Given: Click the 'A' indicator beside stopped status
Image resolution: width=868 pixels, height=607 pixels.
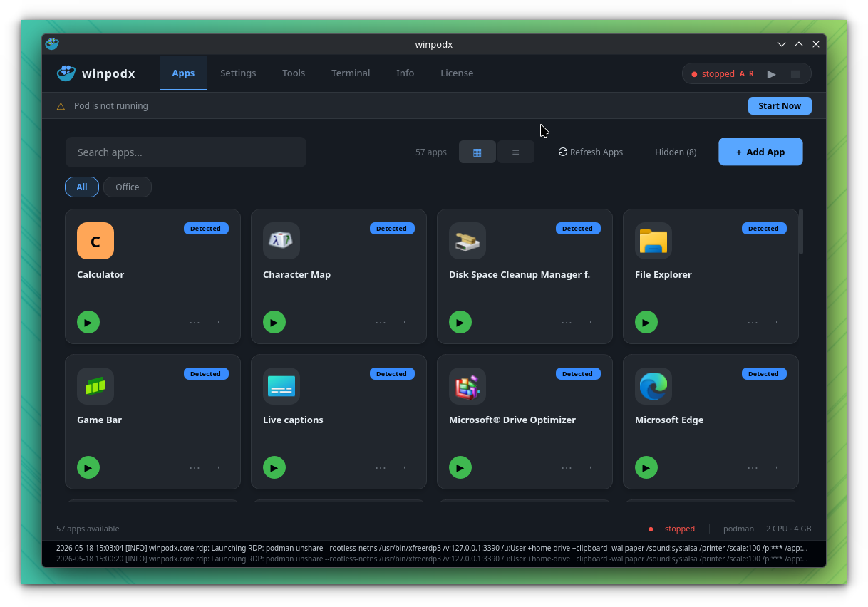Looking at the screenshot, I should pyautogui.click(x=742, y=74).
